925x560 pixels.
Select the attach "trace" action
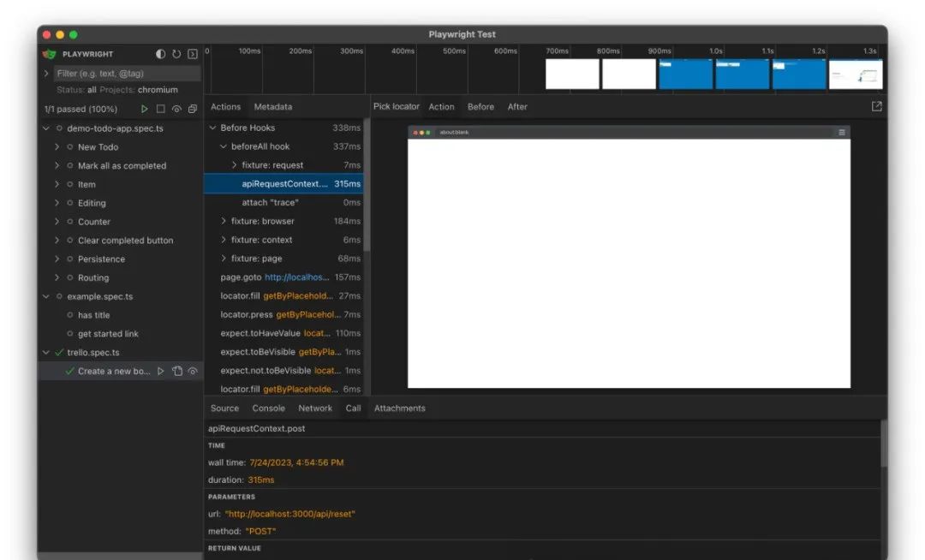pyautogui.click(x=283, y=202)
